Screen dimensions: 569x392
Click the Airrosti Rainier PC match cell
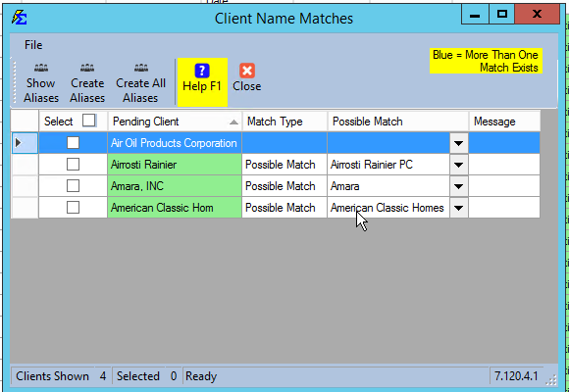(x=388, y=165)
